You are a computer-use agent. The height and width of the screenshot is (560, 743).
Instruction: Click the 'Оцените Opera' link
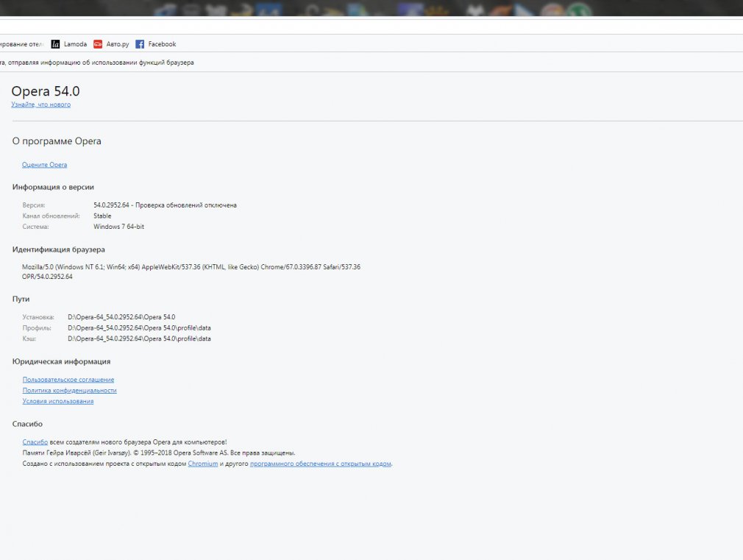(x=45, y=165)
